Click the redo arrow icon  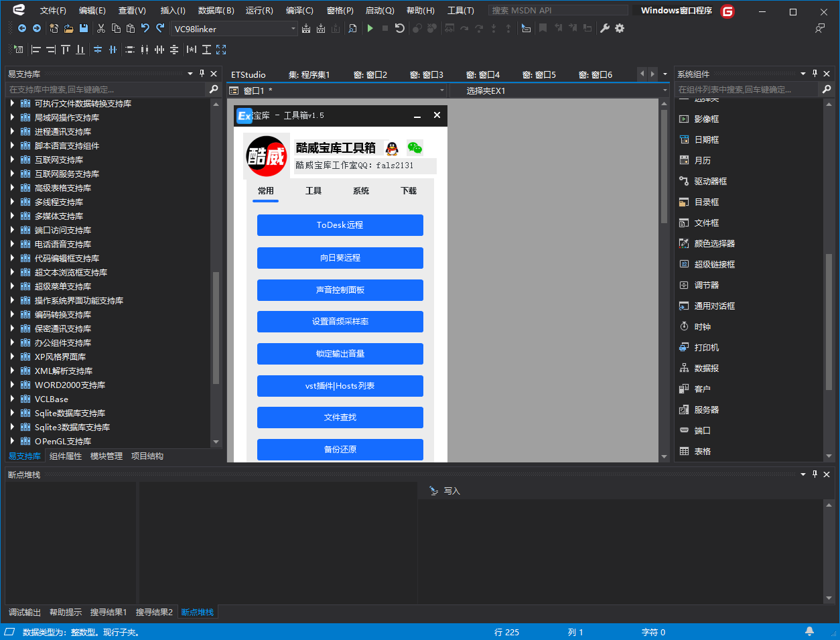pos(160,28)
